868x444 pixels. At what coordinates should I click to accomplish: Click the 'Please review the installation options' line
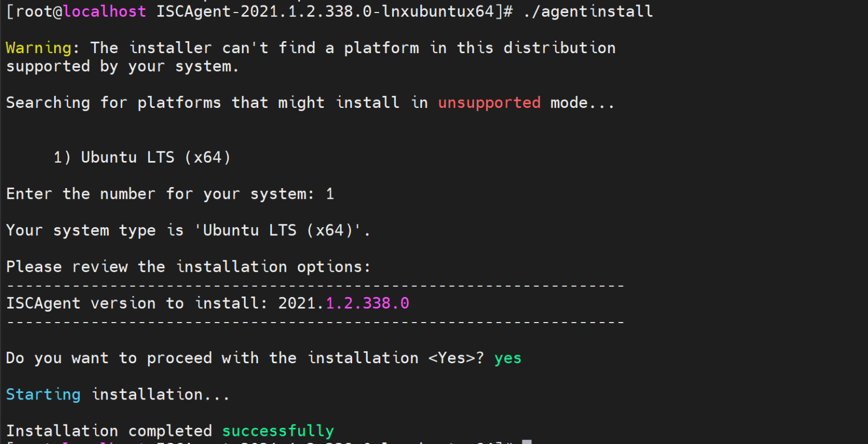point(188,267)
